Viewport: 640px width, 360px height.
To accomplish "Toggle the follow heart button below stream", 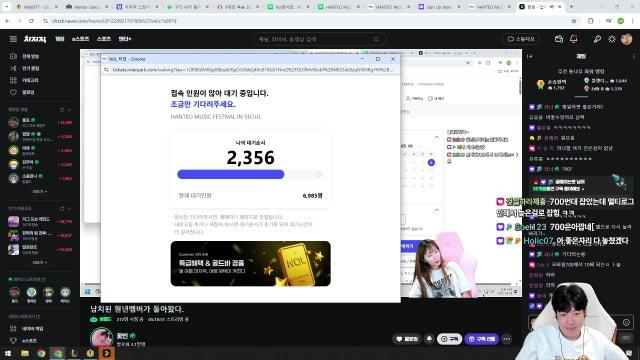I will click(407, 339).
